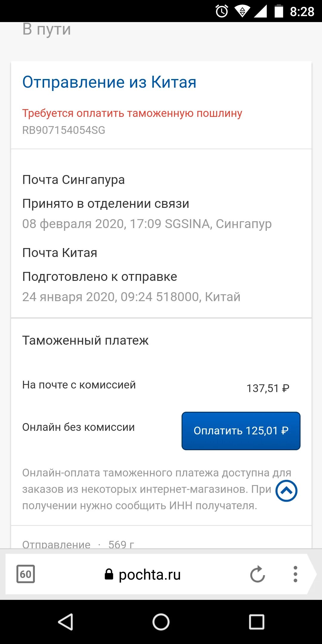Open the 'Отправление из Китая' heading link
322x644 pixels.
click(109, 82)
